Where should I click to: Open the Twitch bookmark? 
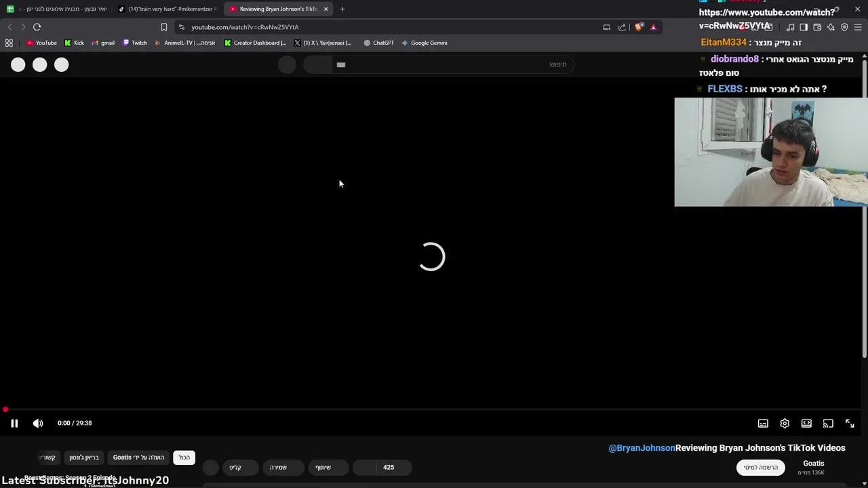coord(134,43)
